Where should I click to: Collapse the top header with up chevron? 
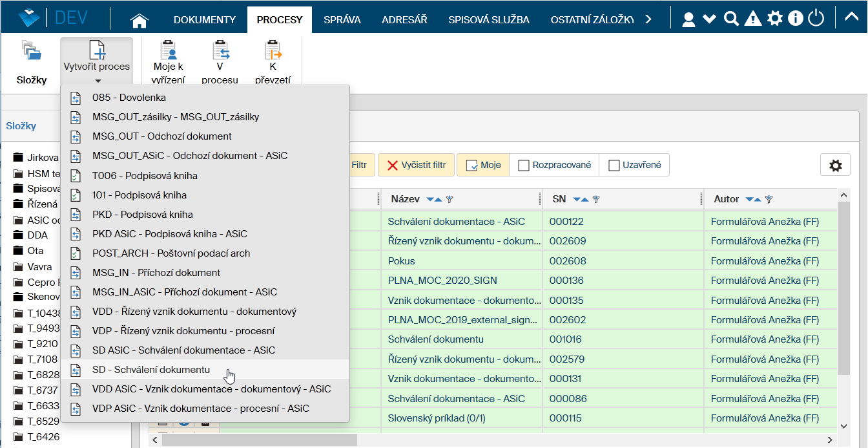(851, 17)
